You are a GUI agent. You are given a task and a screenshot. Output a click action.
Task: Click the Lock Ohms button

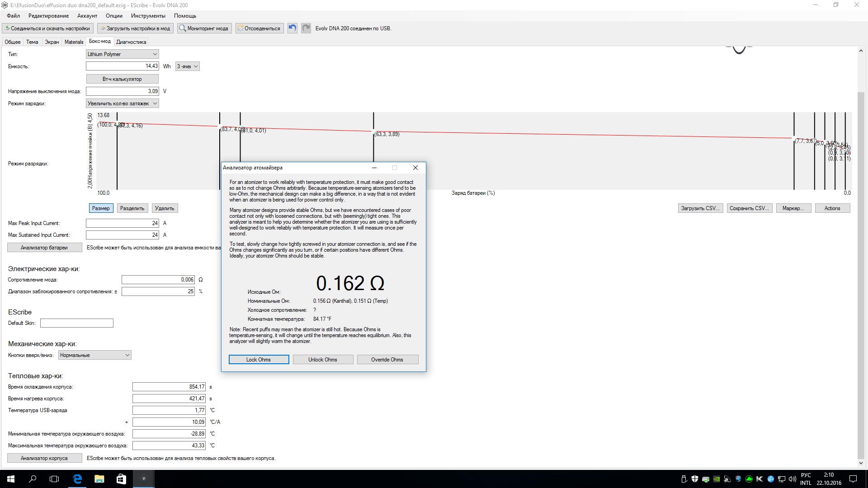pos(259,360)
